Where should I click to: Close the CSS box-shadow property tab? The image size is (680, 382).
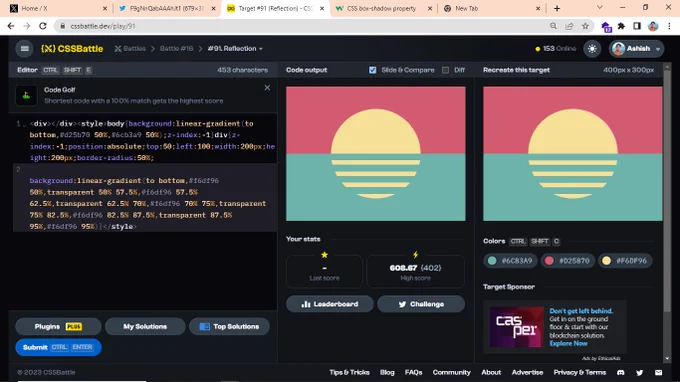(430, 8)
